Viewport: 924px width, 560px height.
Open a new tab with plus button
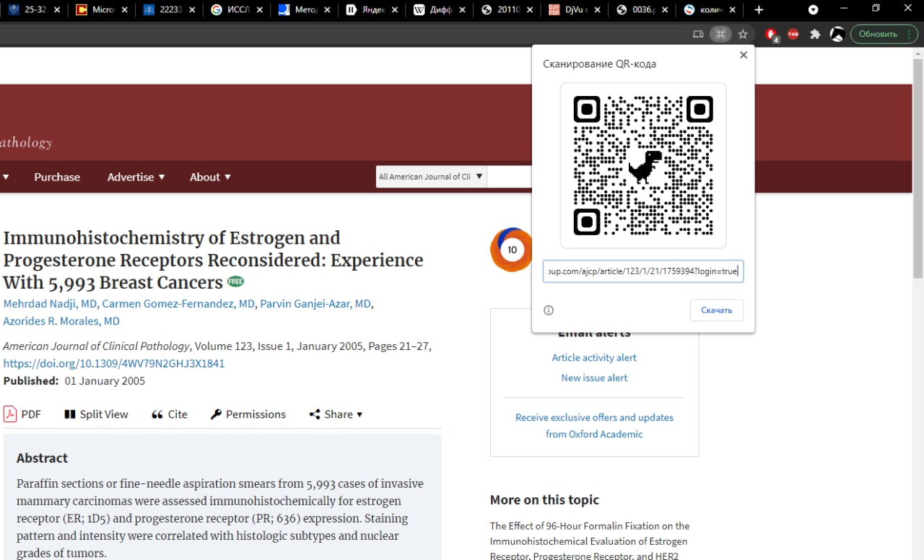point(759,10)
